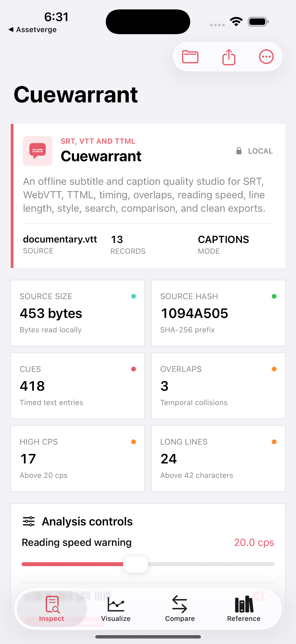
Task: Tap the Bytes read locally caption
Action: (51, 330)
